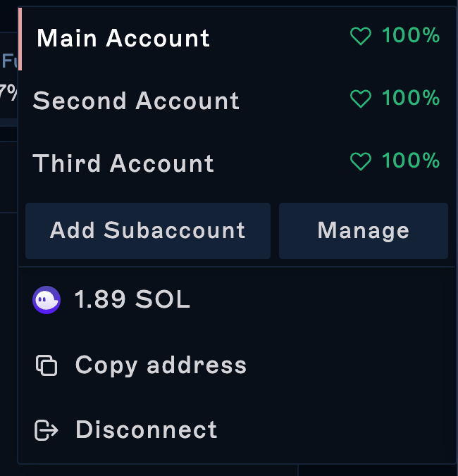Open the Manage subaccounts button
The width and height of the screenshot is (458, 476).
coord(363,230)
